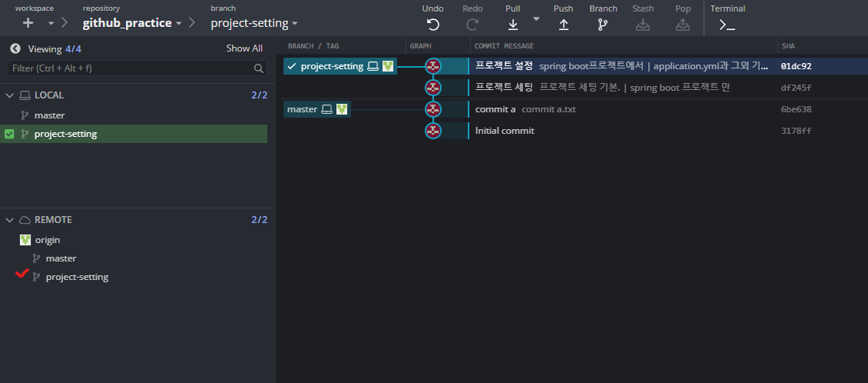Click the Undo toolbar icon

(x=433, y=25)
